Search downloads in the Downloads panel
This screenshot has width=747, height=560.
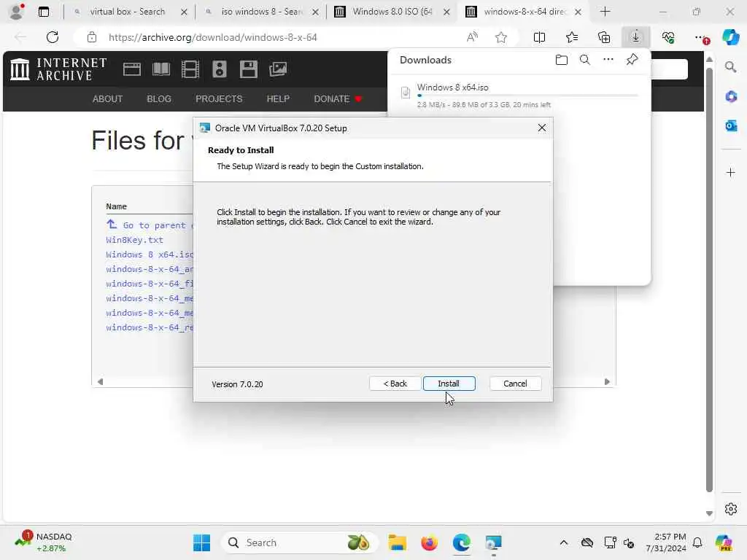pos(585,60)
